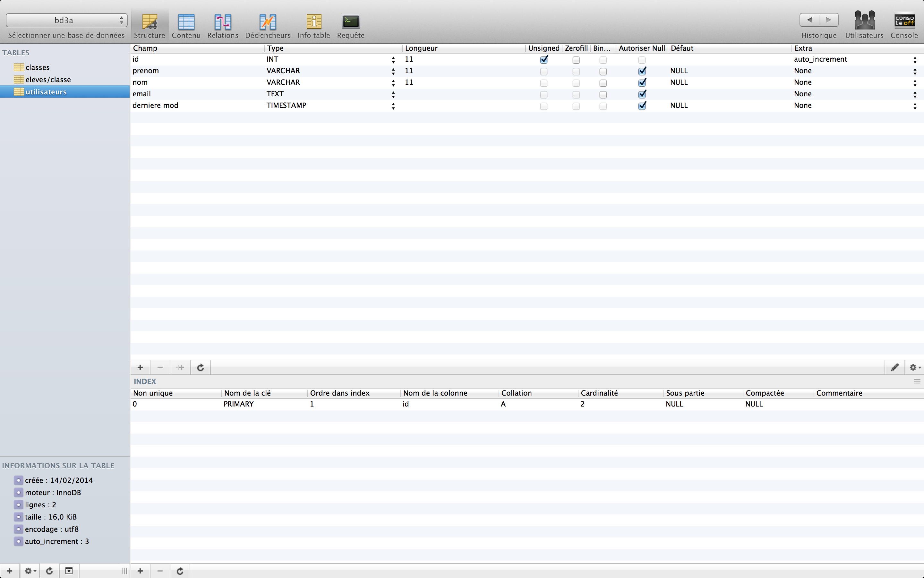The height and width of the screenshot is (578, 924).
Task: Open the Console
Action: (x=904, y=26)
